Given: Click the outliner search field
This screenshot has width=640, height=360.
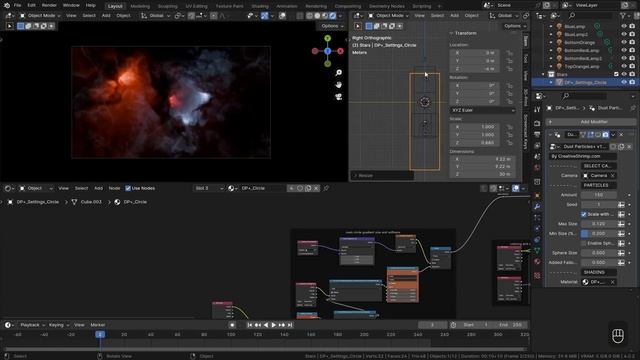Looking at the screenshot, I should [x=590, y=16].
